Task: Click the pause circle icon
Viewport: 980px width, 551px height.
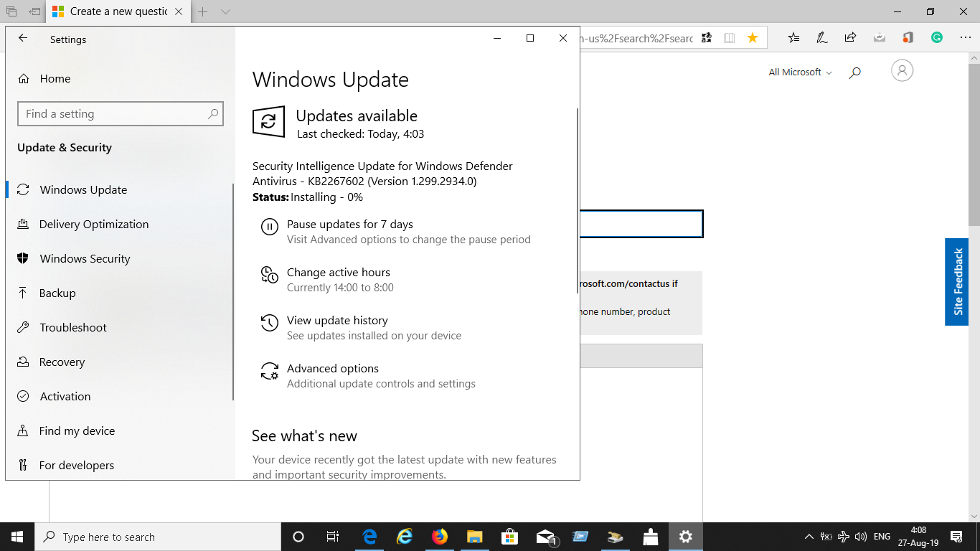Action: click(270, 227)
